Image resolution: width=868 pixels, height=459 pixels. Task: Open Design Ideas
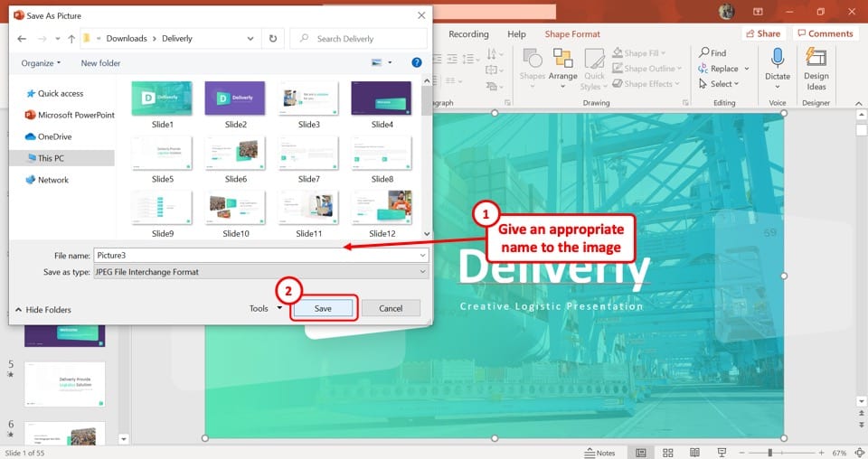(x=816, y=69)
